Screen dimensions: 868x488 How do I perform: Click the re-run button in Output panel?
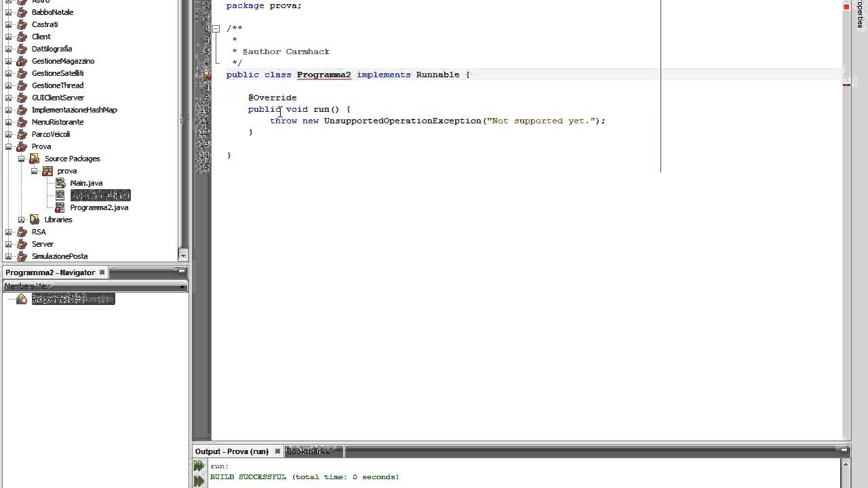199,466
